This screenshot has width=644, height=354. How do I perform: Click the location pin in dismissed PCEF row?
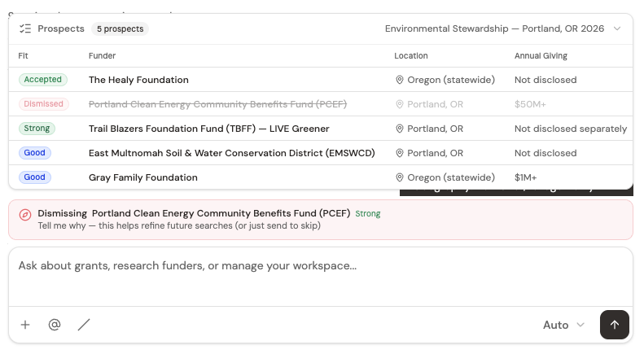(399, 104)
